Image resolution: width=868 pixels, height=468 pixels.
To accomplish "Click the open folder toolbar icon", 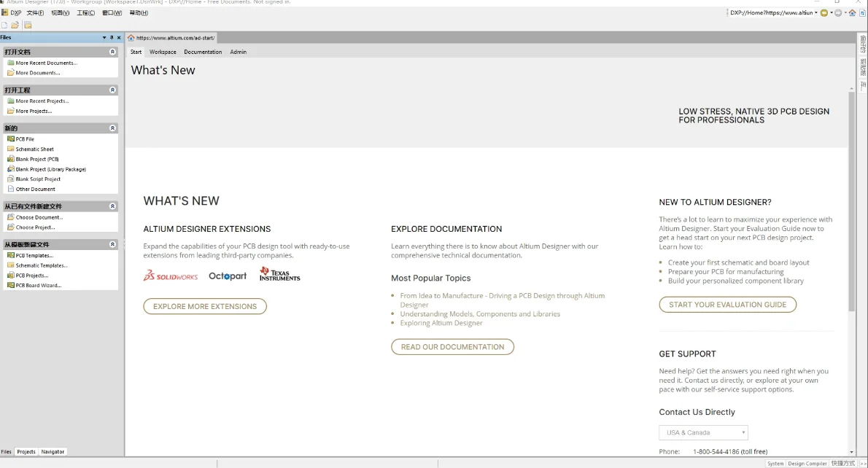I will [x=15, y=25].
